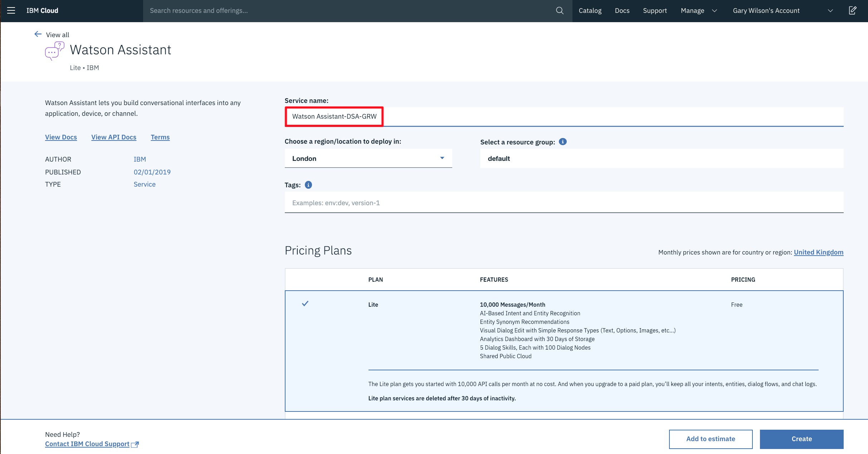The width and height of the screenshot is (868, 454).
Task: Click the resource group info icon
Action: click(562, 142)
